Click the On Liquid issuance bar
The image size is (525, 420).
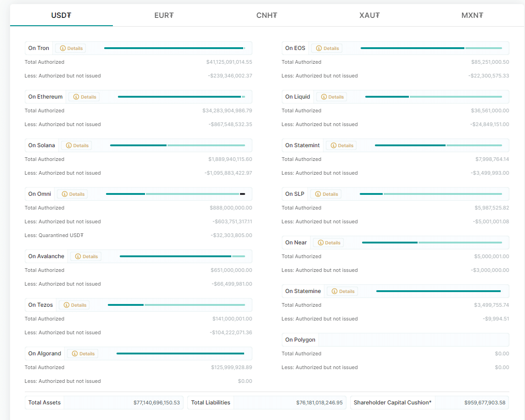(x=433, y=97)
